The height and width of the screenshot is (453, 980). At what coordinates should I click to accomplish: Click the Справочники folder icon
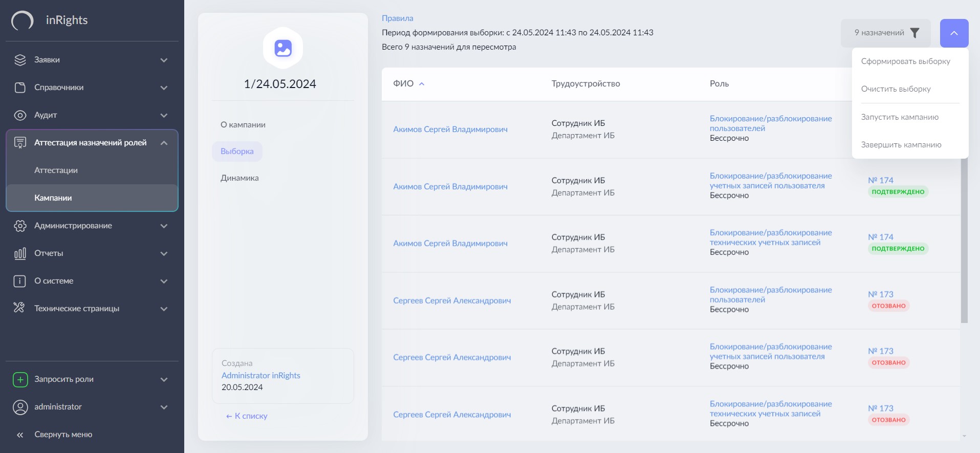20,88
